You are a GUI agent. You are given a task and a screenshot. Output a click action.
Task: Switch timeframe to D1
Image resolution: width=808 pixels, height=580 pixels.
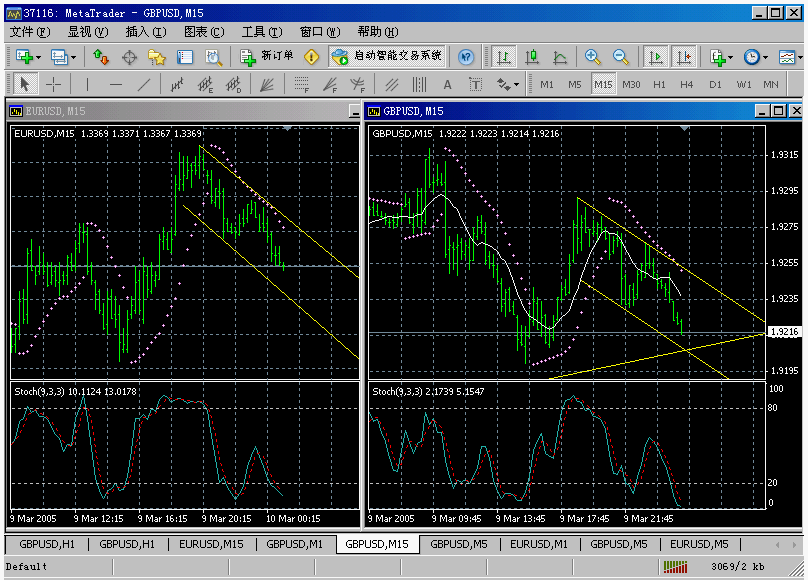tap(715, 84)
